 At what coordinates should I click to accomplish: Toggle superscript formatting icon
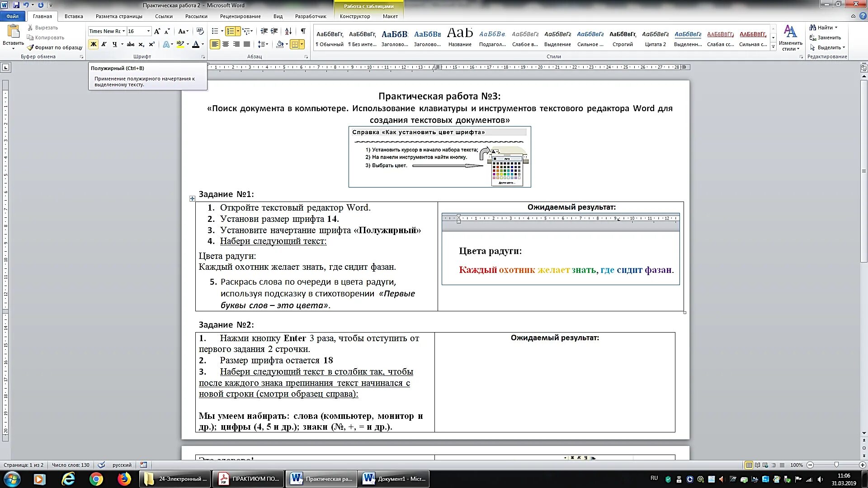point(152,44)
